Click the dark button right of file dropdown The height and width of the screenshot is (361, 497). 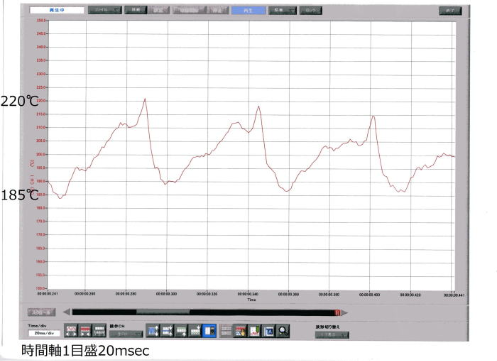tap(136, 10)
